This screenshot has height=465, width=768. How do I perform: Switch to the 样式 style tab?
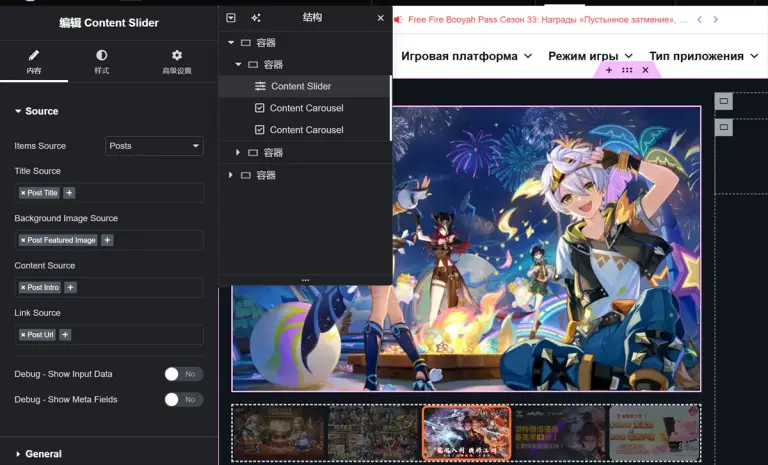pos(101,62)
